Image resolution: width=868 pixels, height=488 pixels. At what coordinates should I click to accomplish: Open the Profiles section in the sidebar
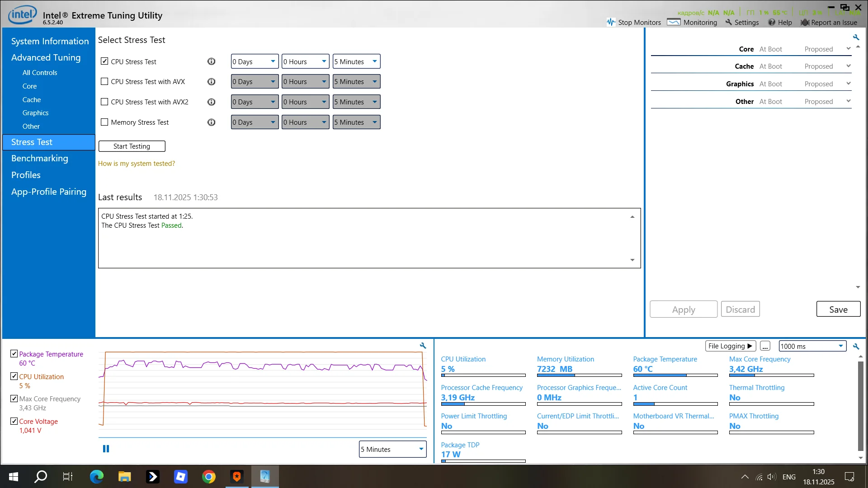click(26, 175)
